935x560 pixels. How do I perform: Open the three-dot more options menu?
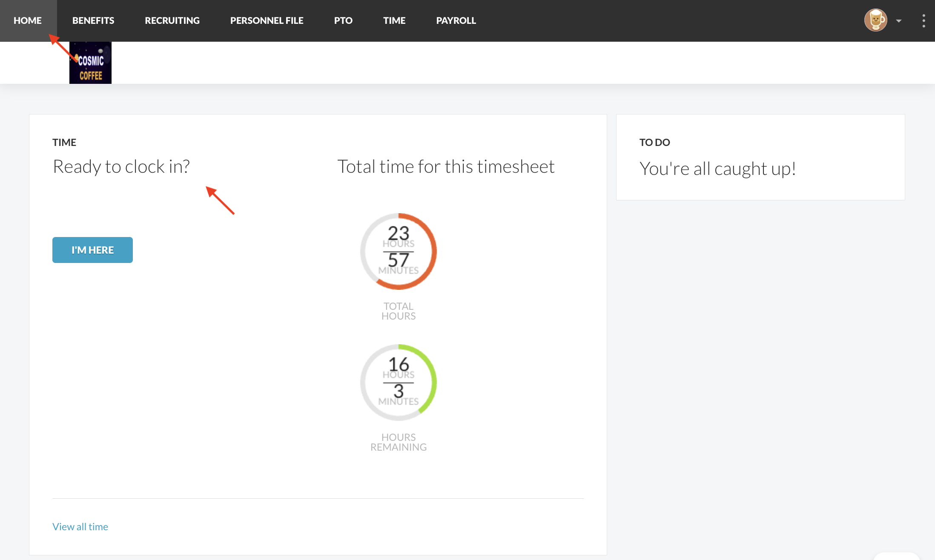[924, 20]
